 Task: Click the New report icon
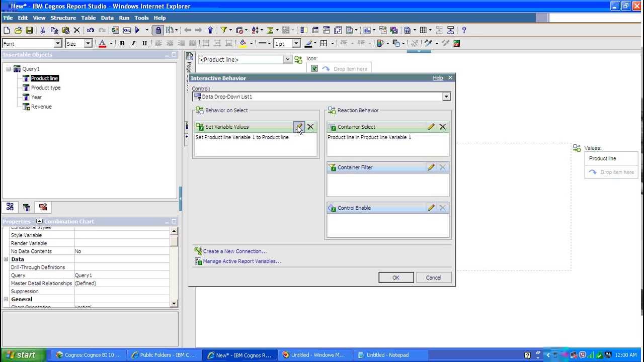pos(7,30)
